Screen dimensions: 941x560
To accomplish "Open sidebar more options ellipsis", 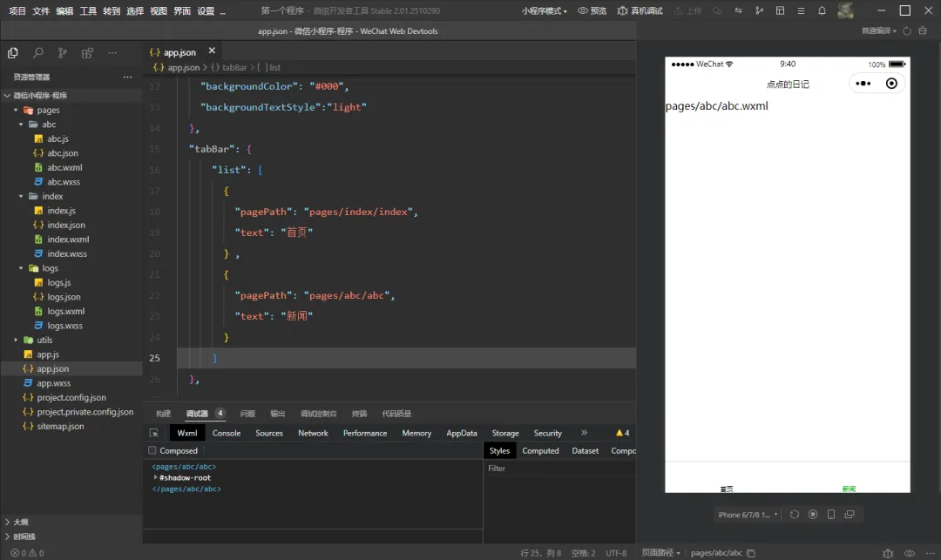I will coord(112,53).
